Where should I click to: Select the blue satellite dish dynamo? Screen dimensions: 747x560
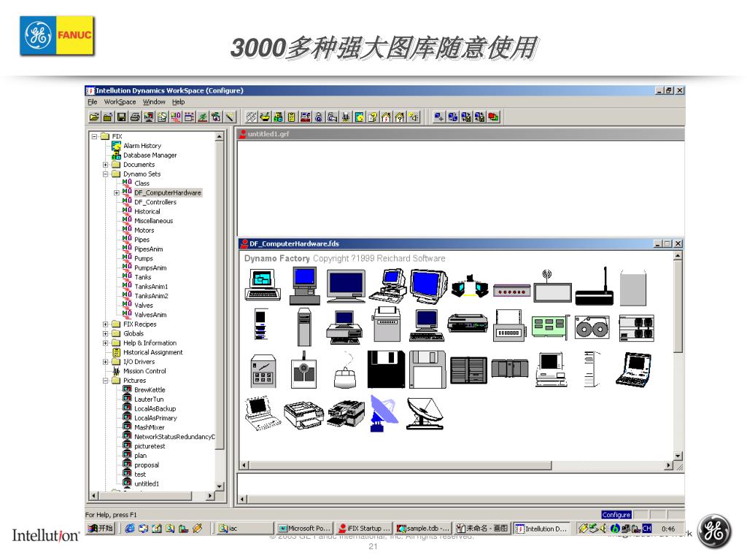tap(384, 413)
